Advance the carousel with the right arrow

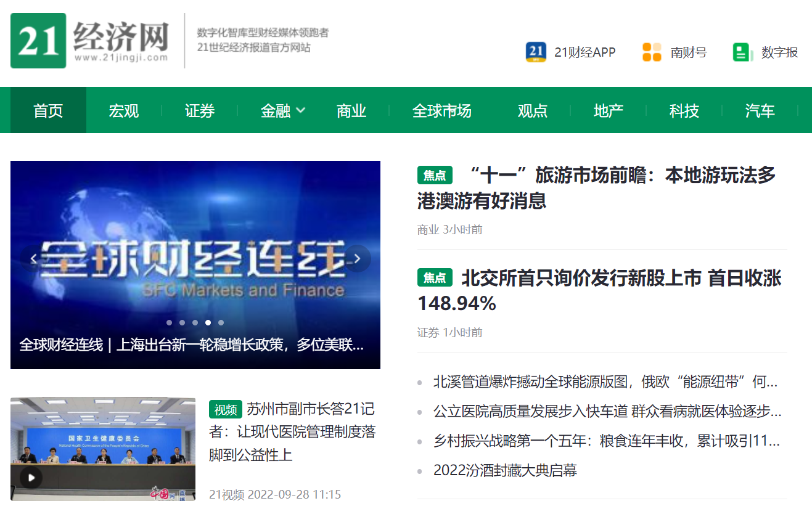tap(357, 259)
